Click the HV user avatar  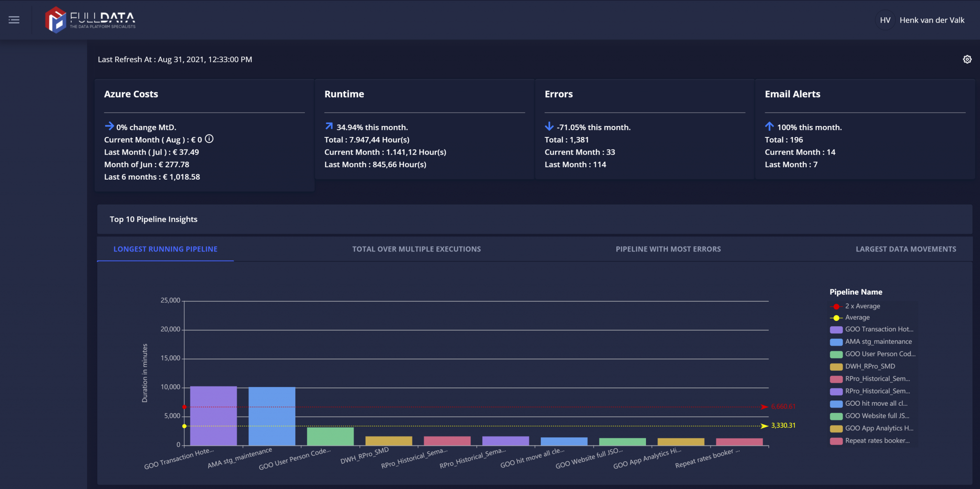(885, 20)
